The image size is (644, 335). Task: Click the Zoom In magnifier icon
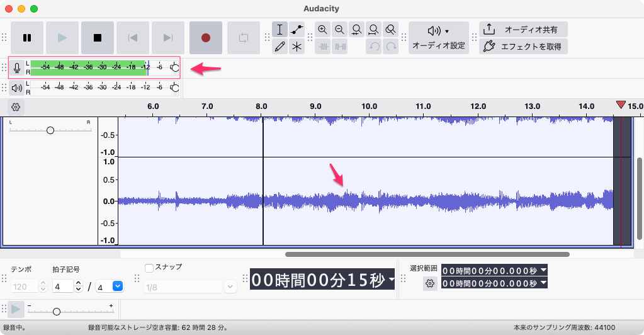(x=322, y=30)
